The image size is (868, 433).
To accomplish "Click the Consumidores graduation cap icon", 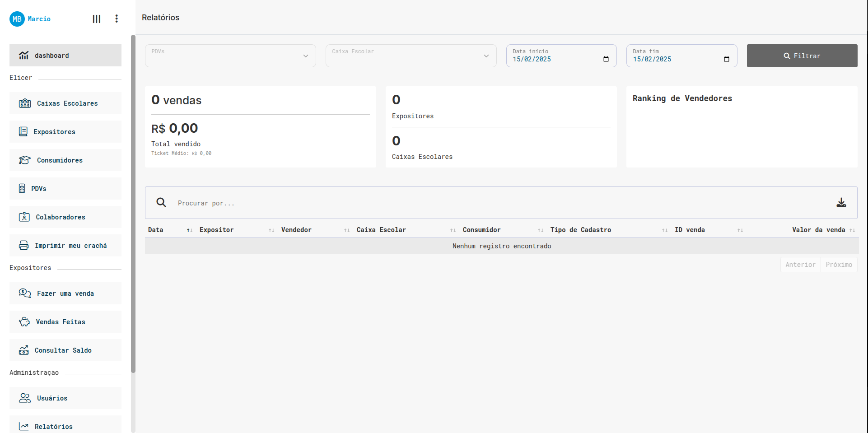I will point(25,160).
